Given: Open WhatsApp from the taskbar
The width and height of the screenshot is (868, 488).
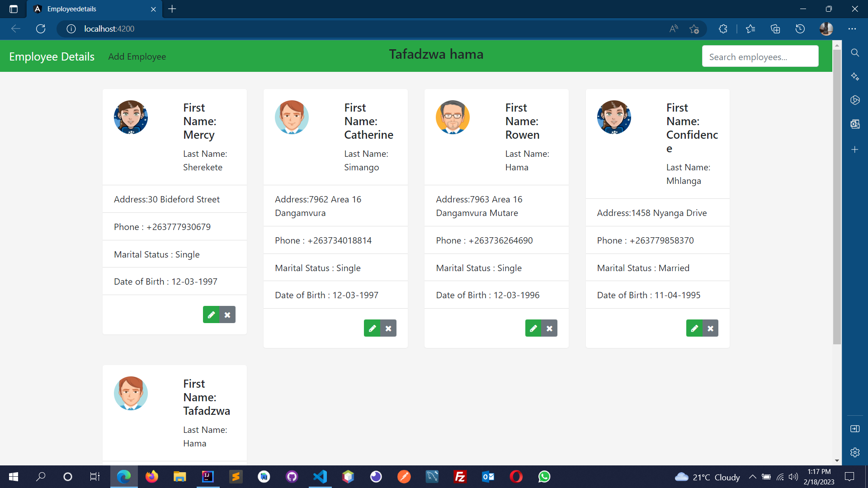Looking at the screenshot, I should [x=544, y=477].
